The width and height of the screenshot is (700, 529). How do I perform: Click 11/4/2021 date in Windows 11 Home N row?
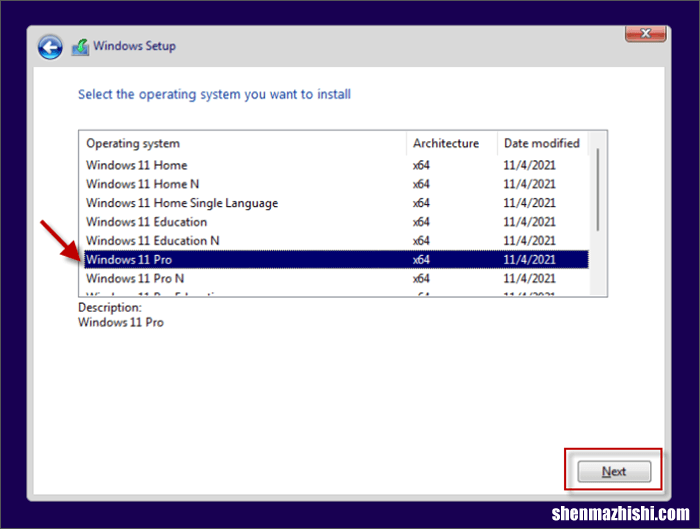point(529,184)
